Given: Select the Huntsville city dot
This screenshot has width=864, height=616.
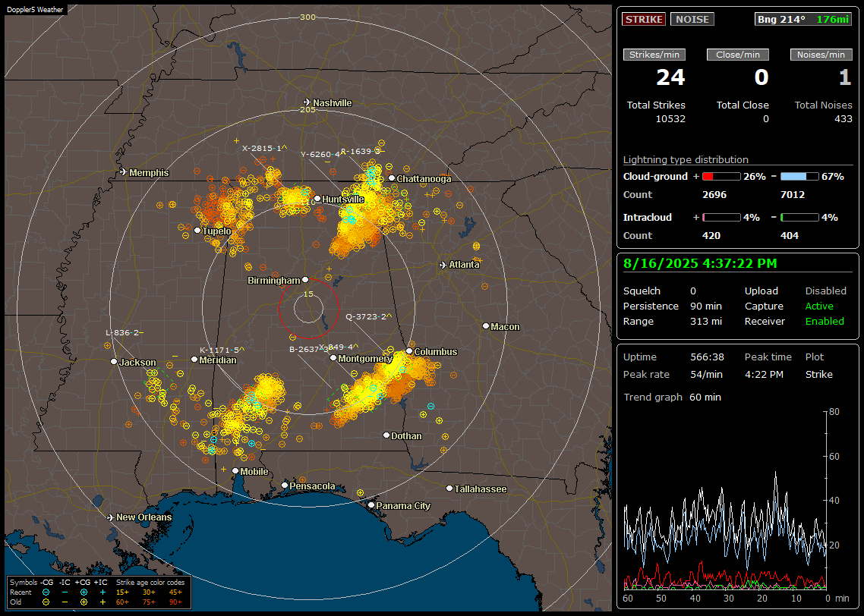Looking at the screenshot, I should [x=317, y=199].
